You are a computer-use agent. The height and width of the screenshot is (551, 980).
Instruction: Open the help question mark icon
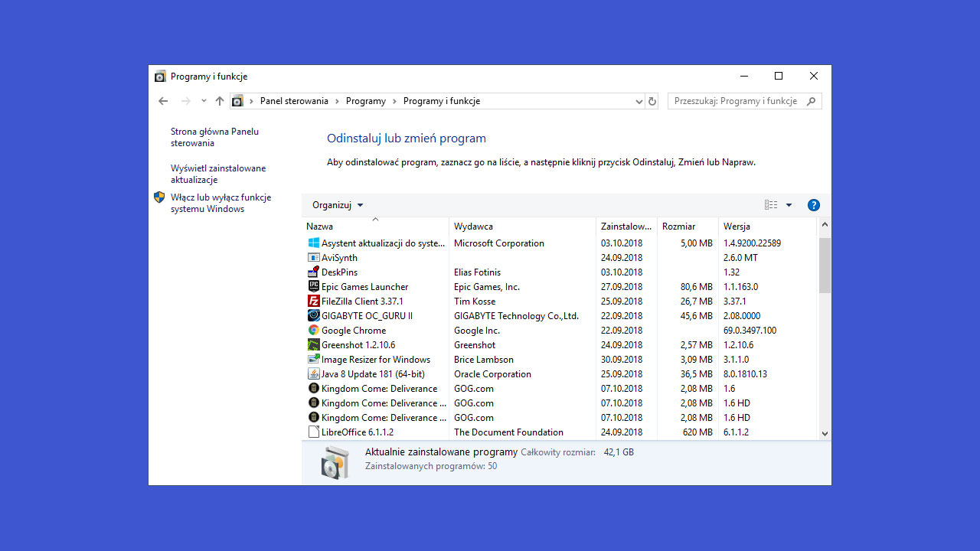(x=814, y=205)
